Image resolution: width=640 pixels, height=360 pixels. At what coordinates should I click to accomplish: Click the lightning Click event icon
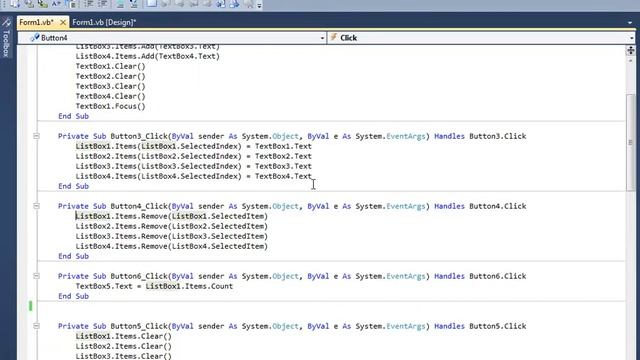pyautogui.click(x=333, y=38)
